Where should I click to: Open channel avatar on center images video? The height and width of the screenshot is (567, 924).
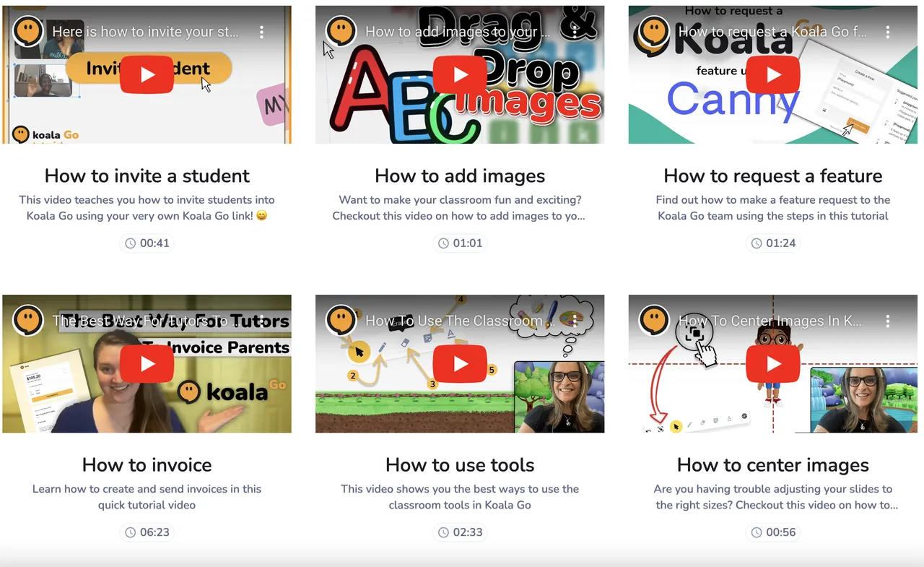click(x=654, y=321)
